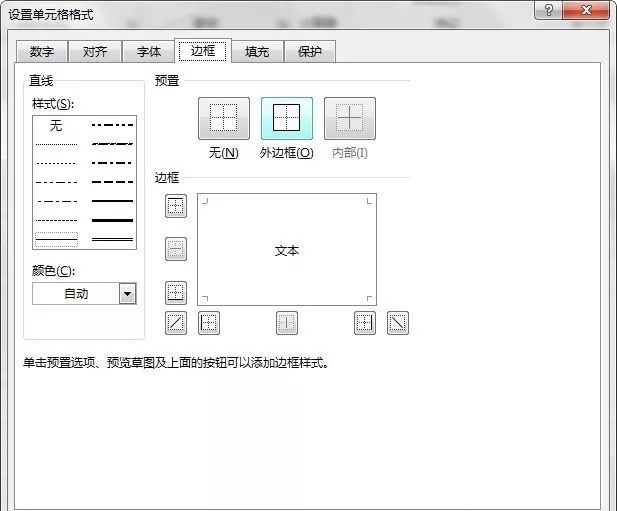Image resolution: width=617 pixels, height=511 pixels.
Task: Open the 颜色 color dropdown arrow
Action: point(127,294)
